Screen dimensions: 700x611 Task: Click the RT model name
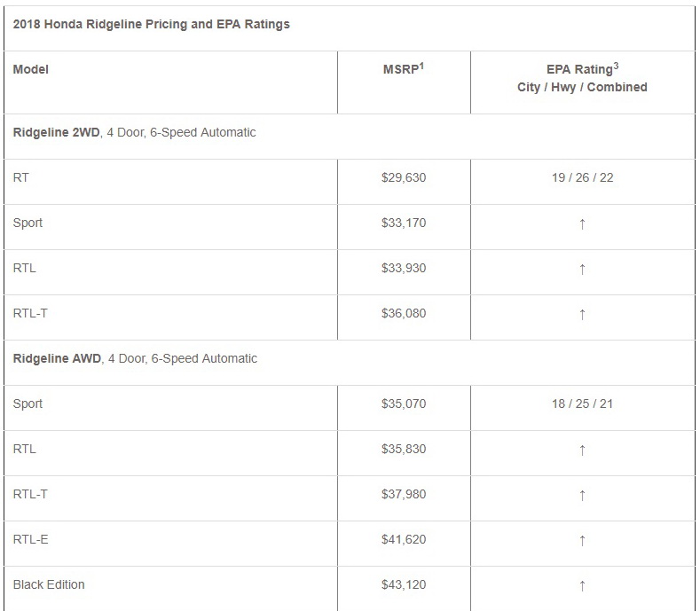pyautogui.click(x=21, y=177)
